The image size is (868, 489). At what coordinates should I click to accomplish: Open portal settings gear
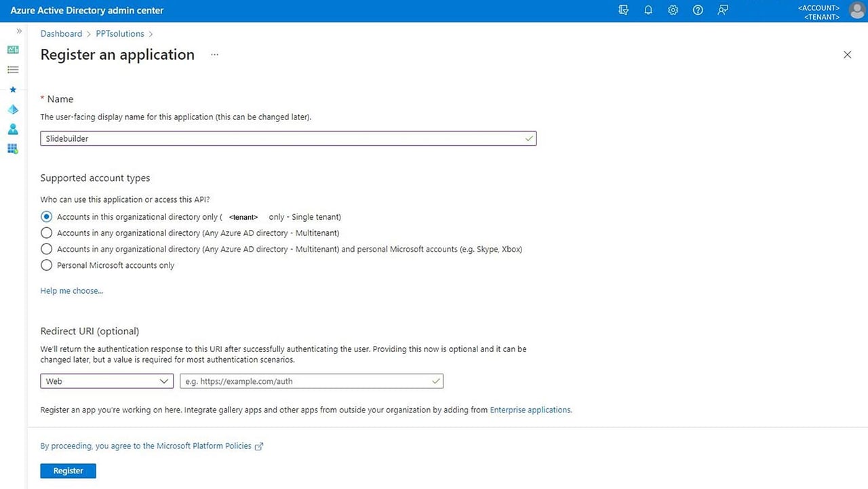[673, 10]
